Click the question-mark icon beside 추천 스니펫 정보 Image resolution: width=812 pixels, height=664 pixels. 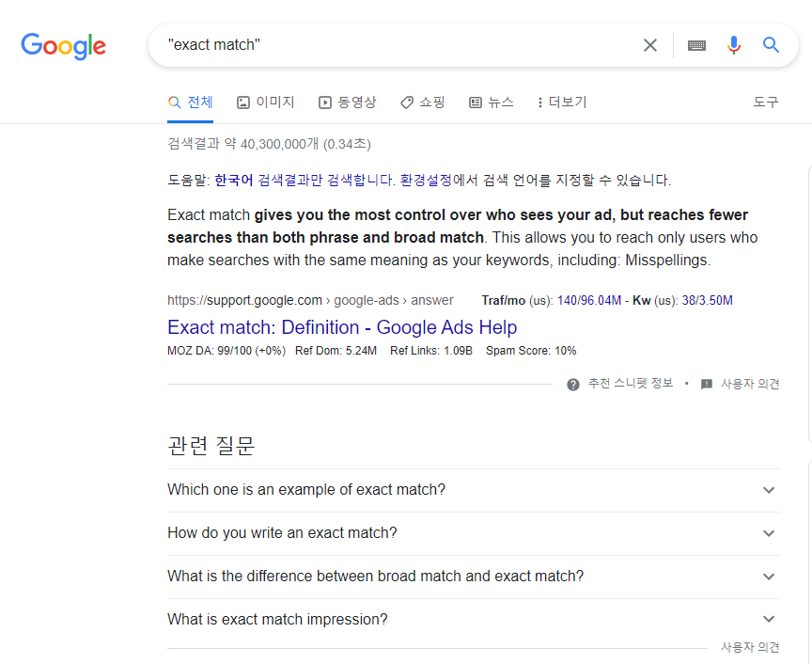[x=572, y=385]
